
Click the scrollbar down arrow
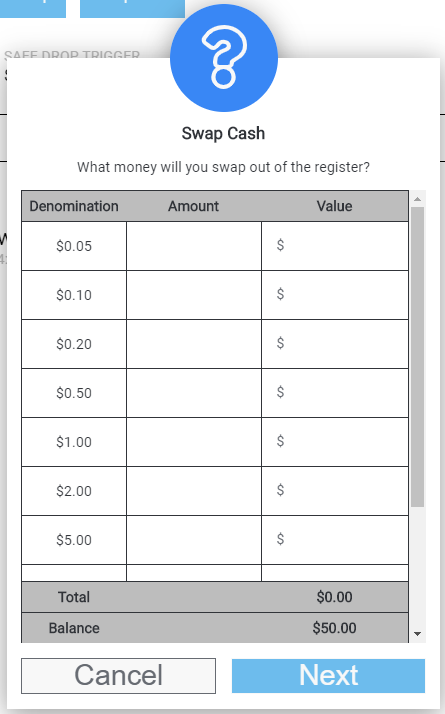click(x=417, y=634)
